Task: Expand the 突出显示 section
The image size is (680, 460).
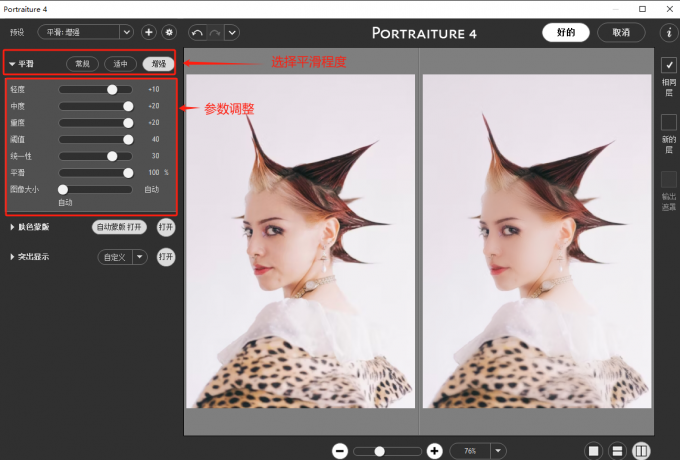Action: pyautogui.click(x=12, y=257)
